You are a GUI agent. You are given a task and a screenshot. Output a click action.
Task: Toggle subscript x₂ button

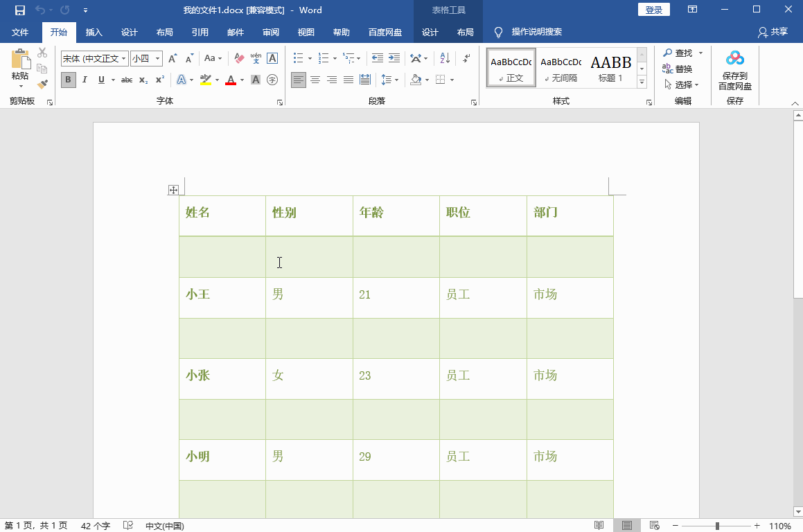tap(143, 80)
